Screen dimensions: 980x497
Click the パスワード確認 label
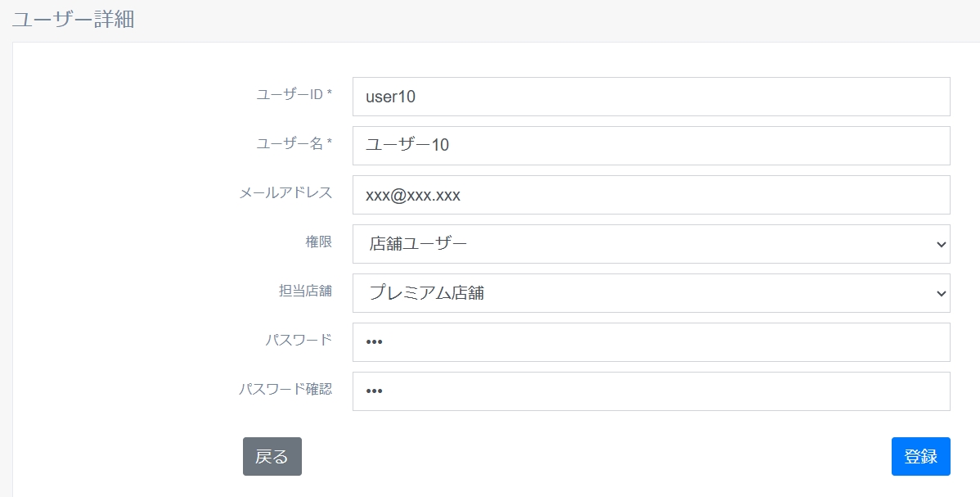285,389
